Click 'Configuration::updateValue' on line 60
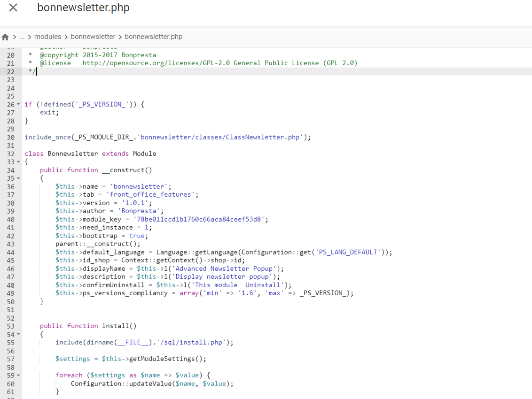The image size is (532, 399). [x=121, y=384]
